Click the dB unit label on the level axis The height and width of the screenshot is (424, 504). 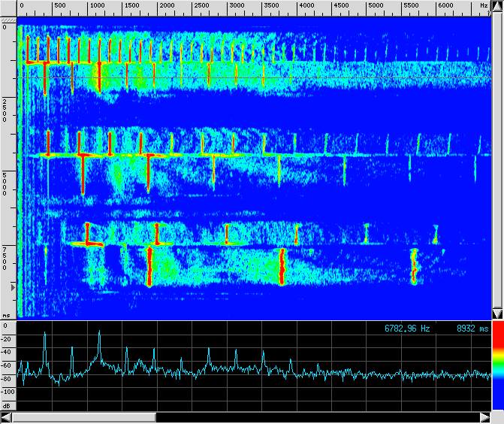(7, 405)
